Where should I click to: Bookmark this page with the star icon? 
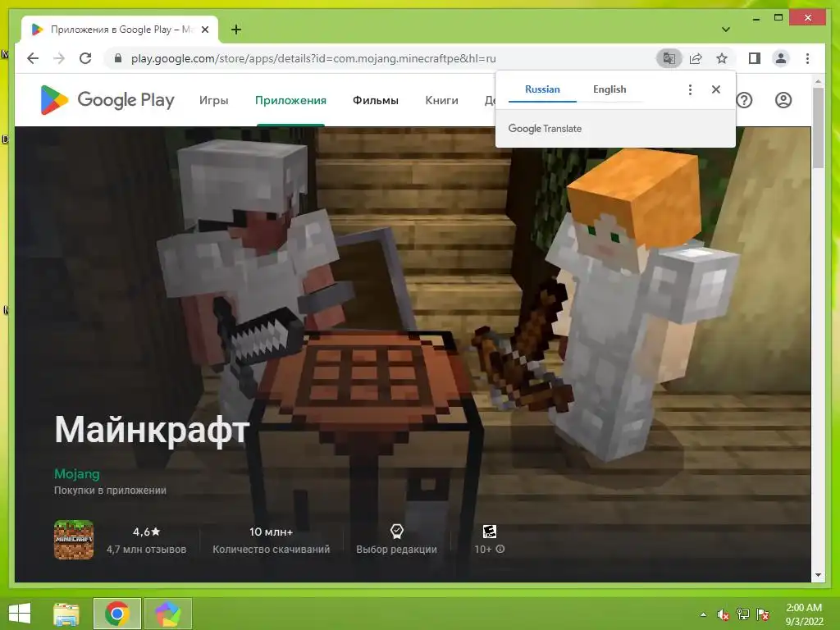point(722,58)
